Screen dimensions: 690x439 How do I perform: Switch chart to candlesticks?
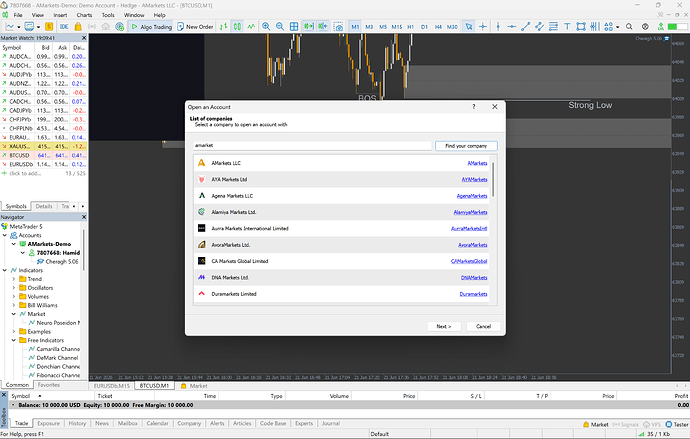click(x=237, y=27)
